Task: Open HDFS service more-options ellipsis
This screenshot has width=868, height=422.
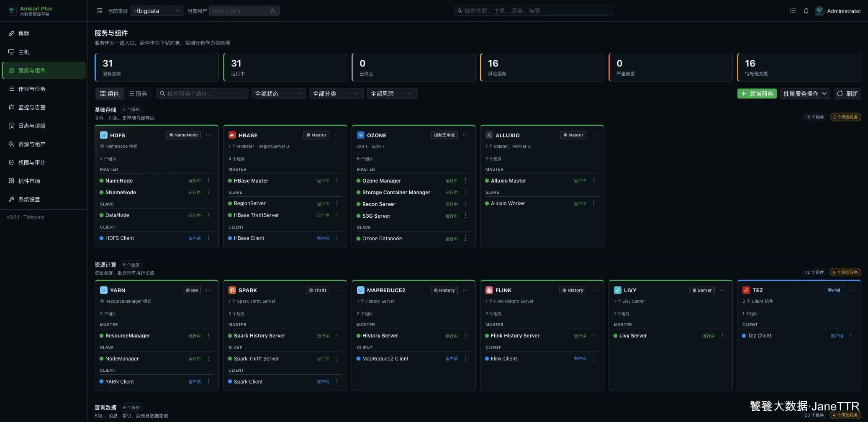Action: click(208, 135)
